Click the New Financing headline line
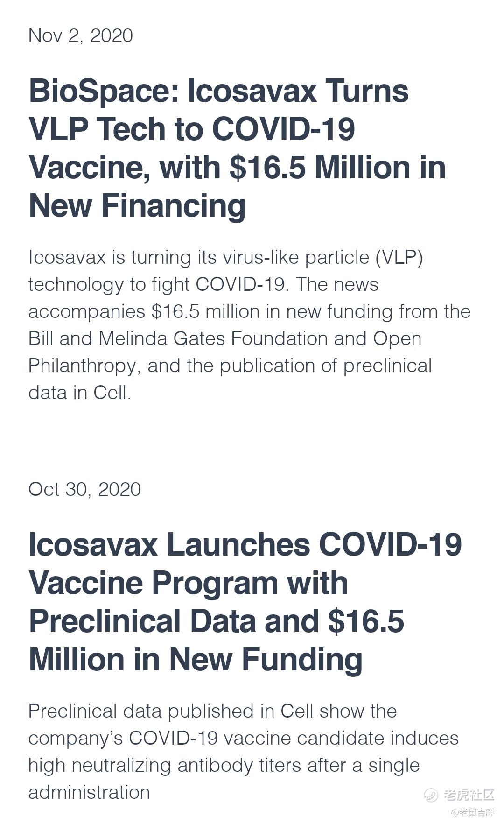504x824 pixels. click(137, 206)
